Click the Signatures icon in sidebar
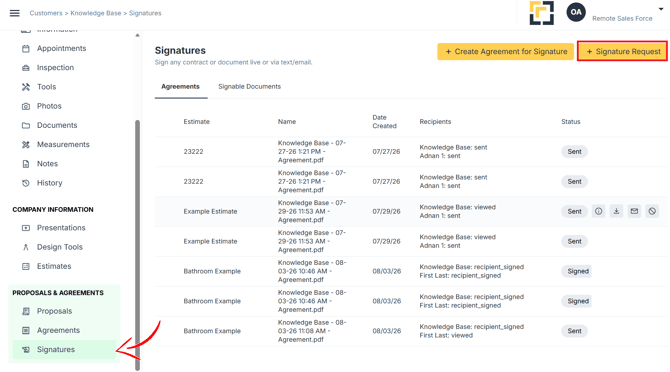 (x=26, y=350)
